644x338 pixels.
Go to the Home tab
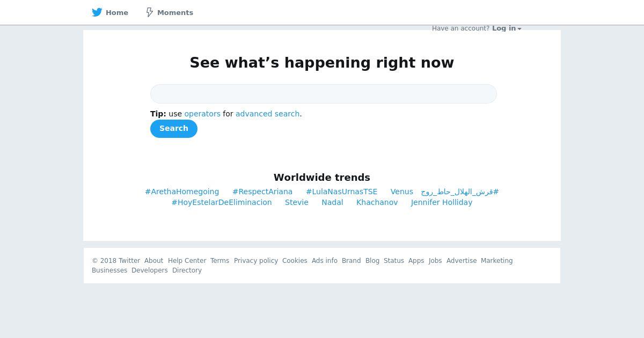110,12
